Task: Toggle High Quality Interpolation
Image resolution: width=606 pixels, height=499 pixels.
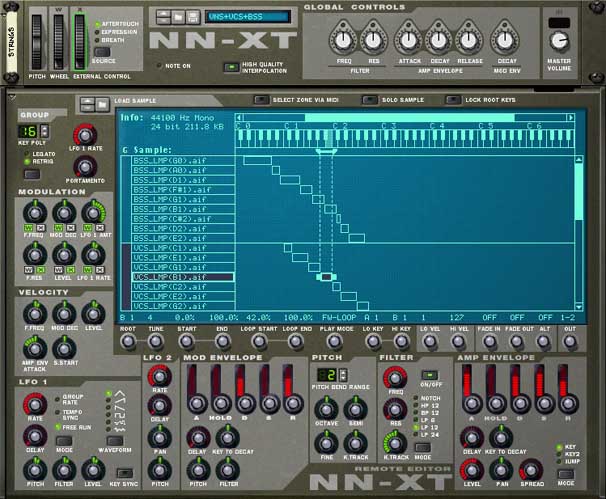Action: click(231, 67)
